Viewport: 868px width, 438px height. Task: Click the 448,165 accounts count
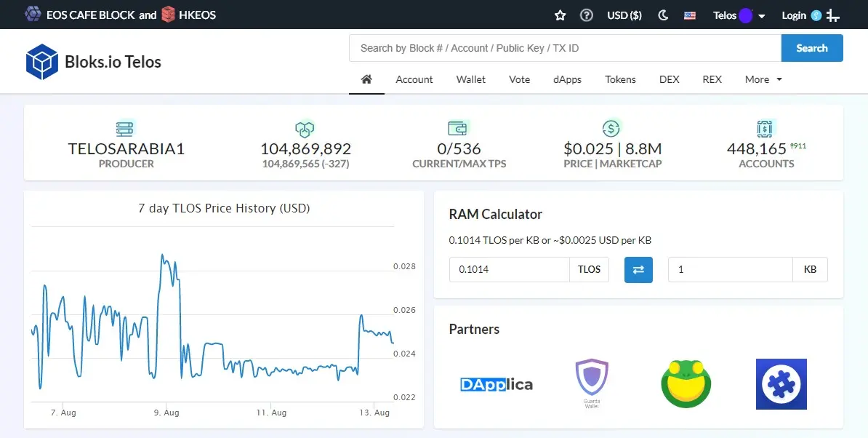click(x=757, y=149)
